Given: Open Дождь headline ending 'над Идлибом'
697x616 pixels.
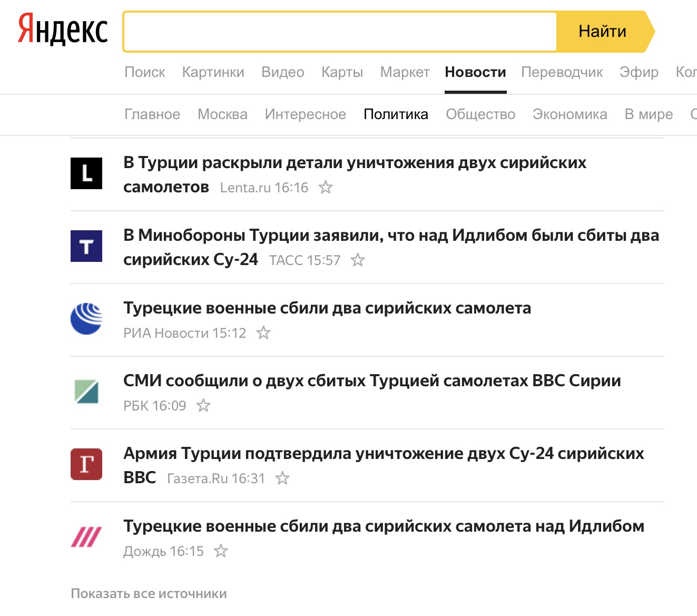Looking at the screenshot, I should pyautogui.click(x=384, y=526).
